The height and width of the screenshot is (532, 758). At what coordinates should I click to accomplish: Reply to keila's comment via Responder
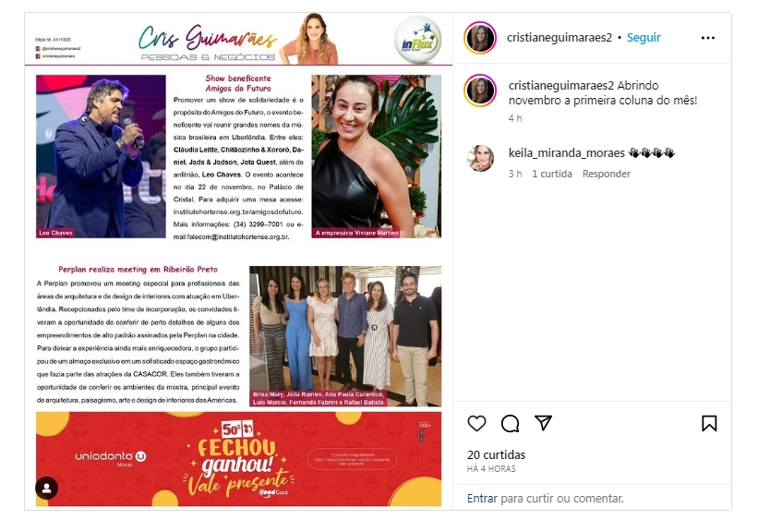(607, 174)
